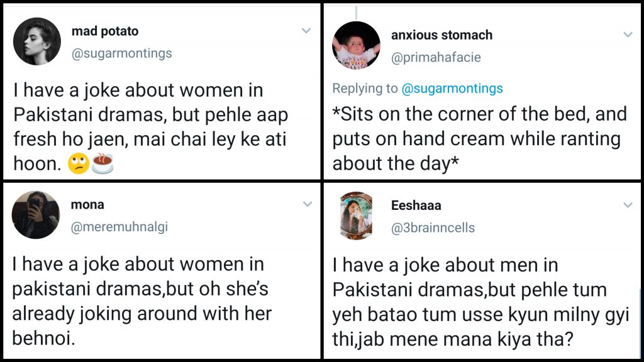
Task: Click the display name "mad potato"
Action: (x=105, y=31)
